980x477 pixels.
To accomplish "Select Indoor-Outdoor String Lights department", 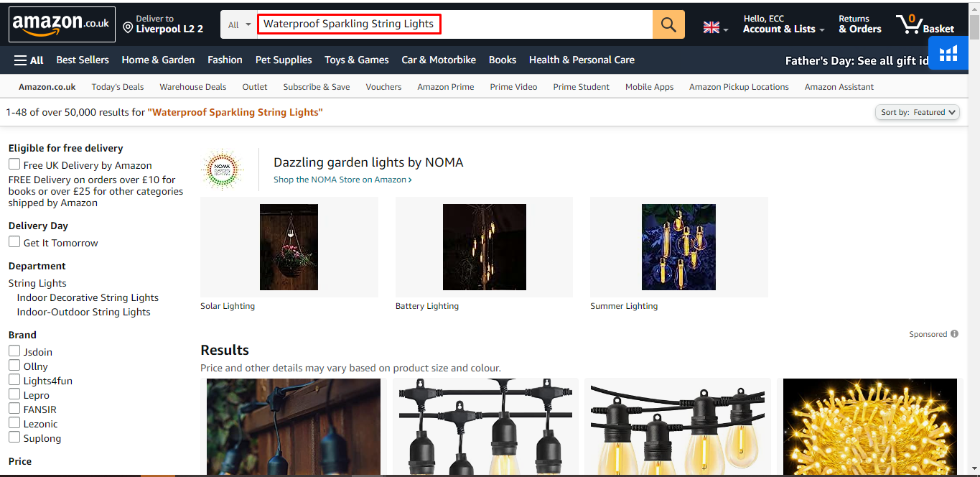I will tap(84, 312).
